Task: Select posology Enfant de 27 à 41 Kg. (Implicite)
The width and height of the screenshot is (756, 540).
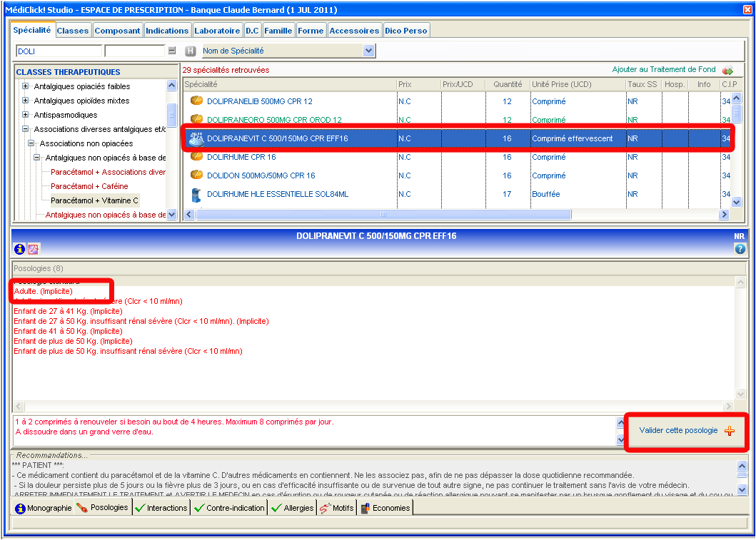Action: coord(68,311)
